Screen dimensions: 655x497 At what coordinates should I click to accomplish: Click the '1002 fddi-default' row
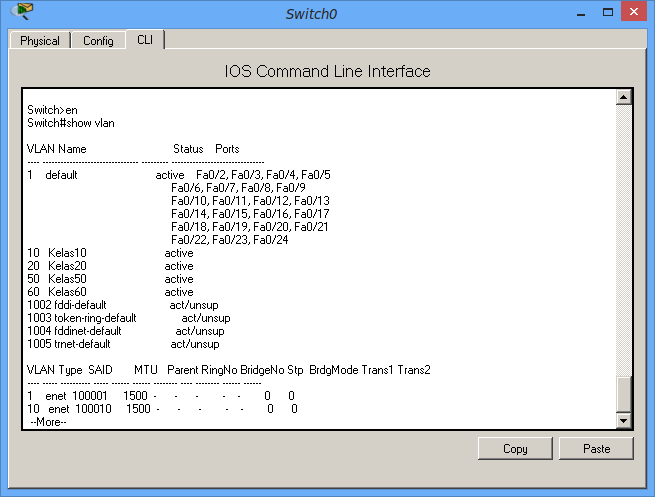click(123, 305)
